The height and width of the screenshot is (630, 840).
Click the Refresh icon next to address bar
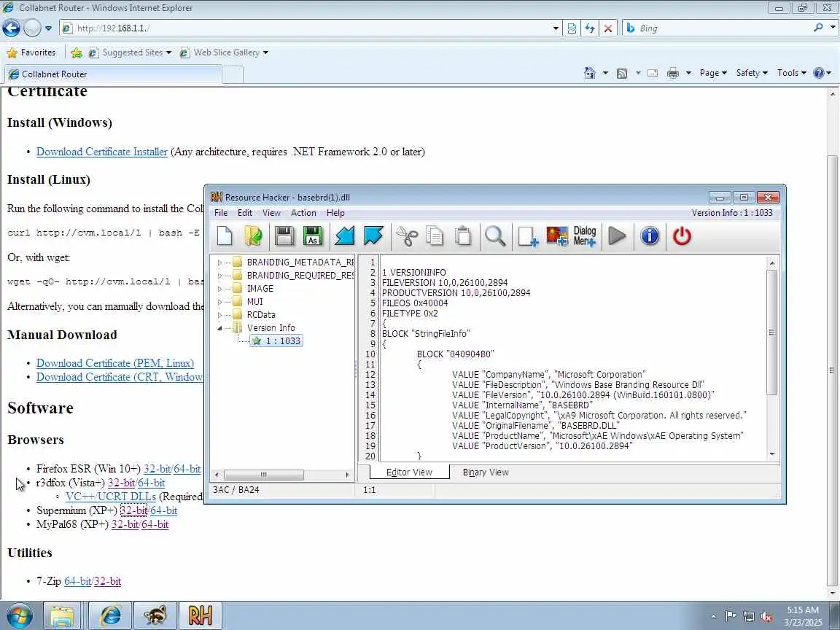(590, 28)
